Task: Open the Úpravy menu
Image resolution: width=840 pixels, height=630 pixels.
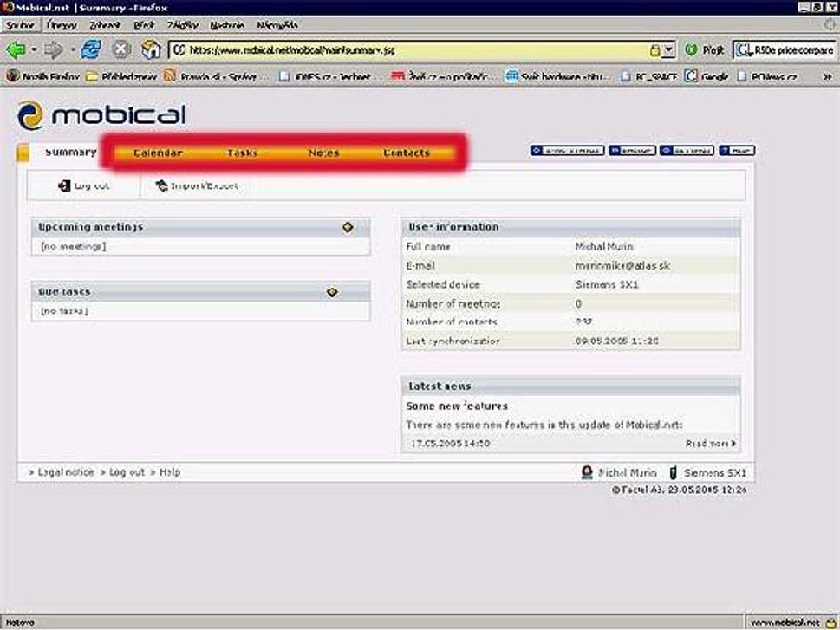Action: [62, 24]
